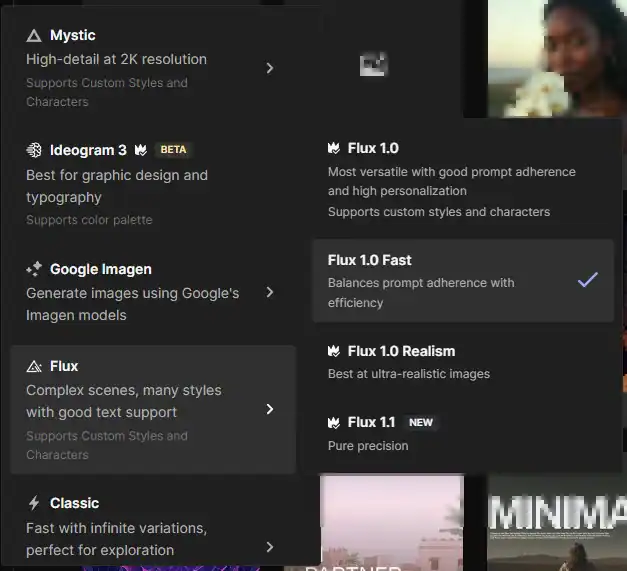627x571 pixels.
Task: Click the crown icon beside Flux 1.1
Action: click(334, 422)
